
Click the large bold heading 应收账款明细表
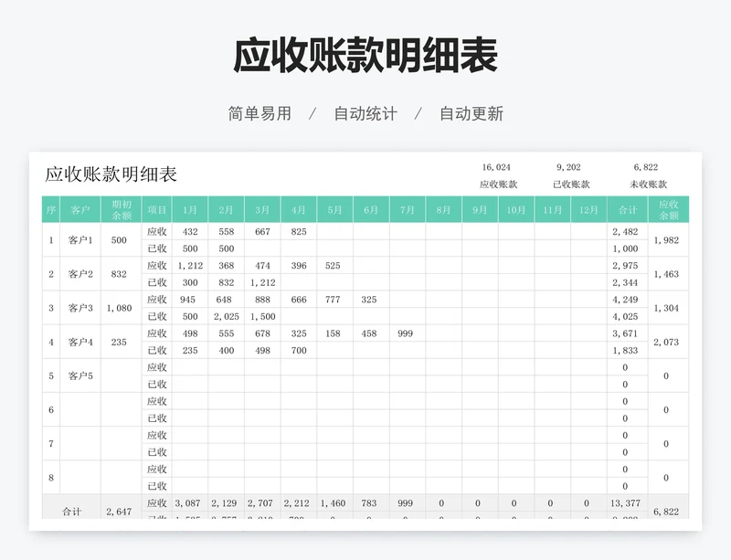point(365,56)
